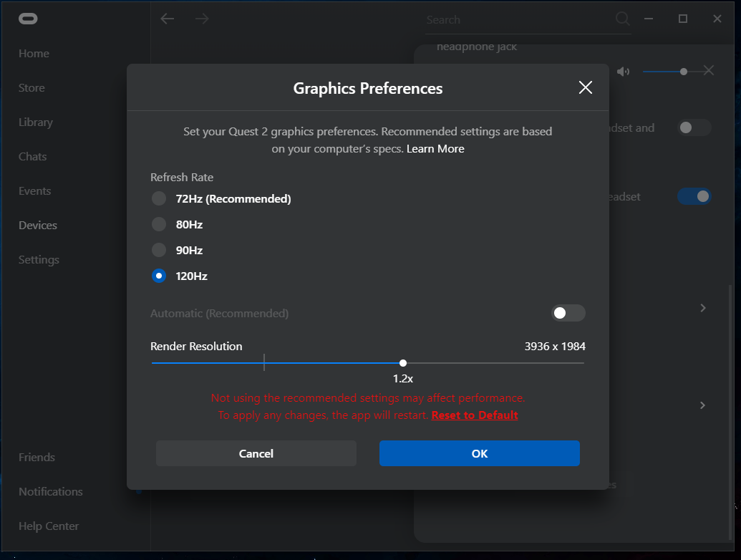Dismiss the audio row with the X icon
This screenshot has width=741, height=560.
pyautogui.click(x=708, y=71)
